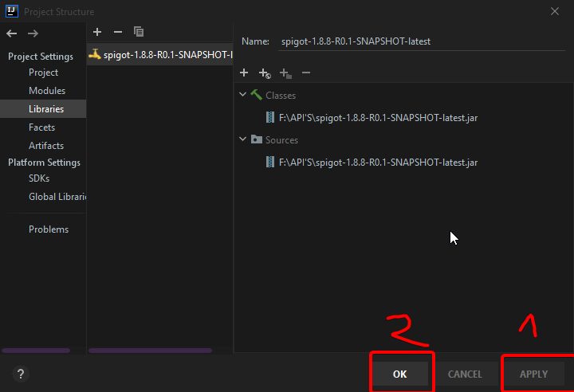
Task: Collapse the Sources tree node
Action: pyautogui.click(x=244, y=139)
